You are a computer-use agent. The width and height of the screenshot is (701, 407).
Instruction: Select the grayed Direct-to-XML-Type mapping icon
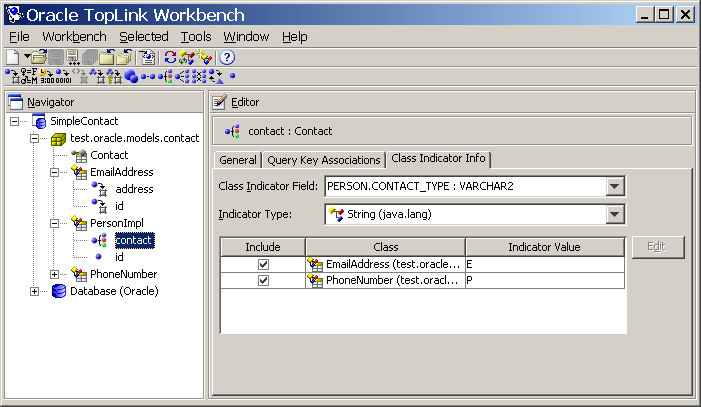point(81,76)
